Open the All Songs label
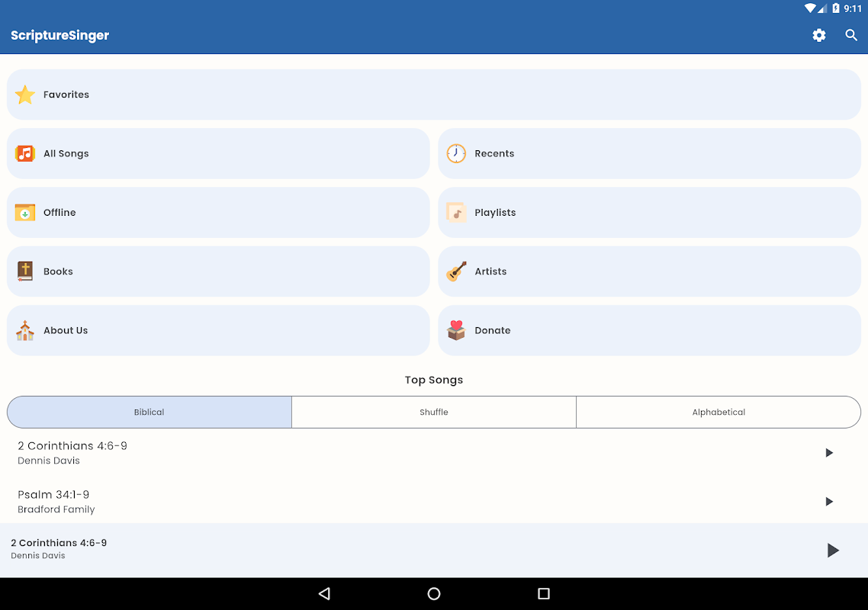The width and height of the screenshot is (868, 610). tap(66, 153)
